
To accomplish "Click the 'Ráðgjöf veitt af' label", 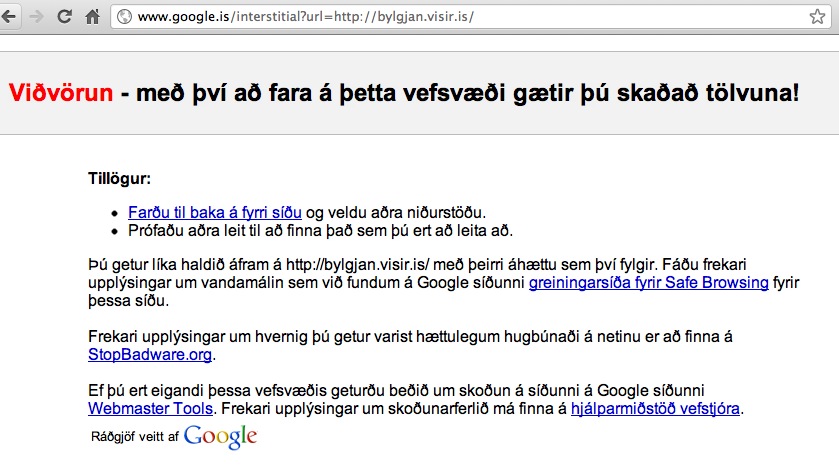I will pyautogui.click(x=134, y=437).
